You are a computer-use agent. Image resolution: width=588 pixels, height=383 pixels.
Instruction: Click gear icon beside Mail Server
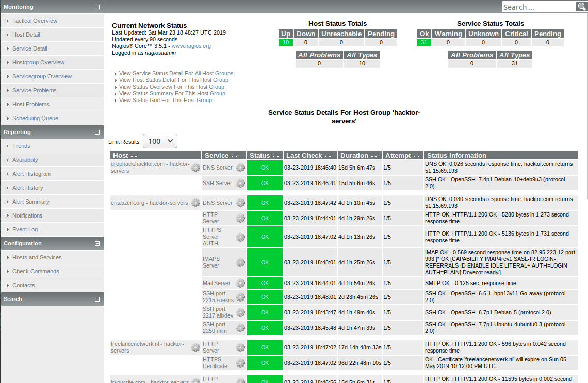point(240,283)
